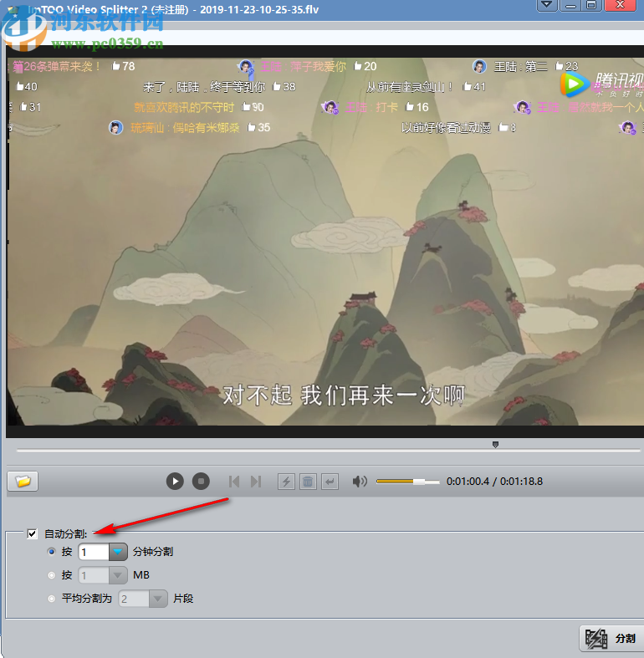
Task: Select the 平均分割为 radio option
Action: (51, 599)
